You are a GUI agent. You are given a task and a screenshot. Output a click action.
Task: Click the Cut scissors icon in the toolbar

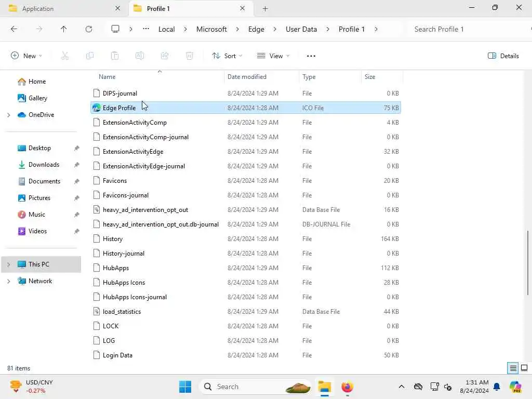tap(65, 56)
